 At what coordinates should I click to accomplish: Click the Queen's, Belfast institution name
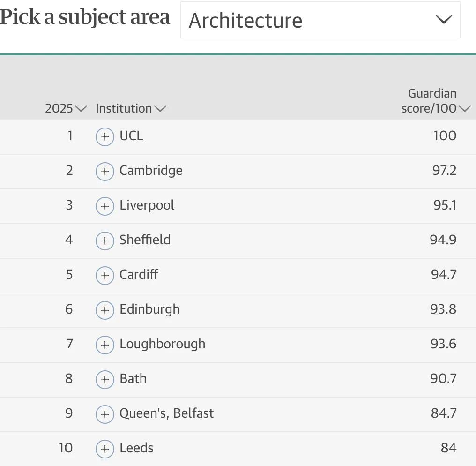[166, 413]
